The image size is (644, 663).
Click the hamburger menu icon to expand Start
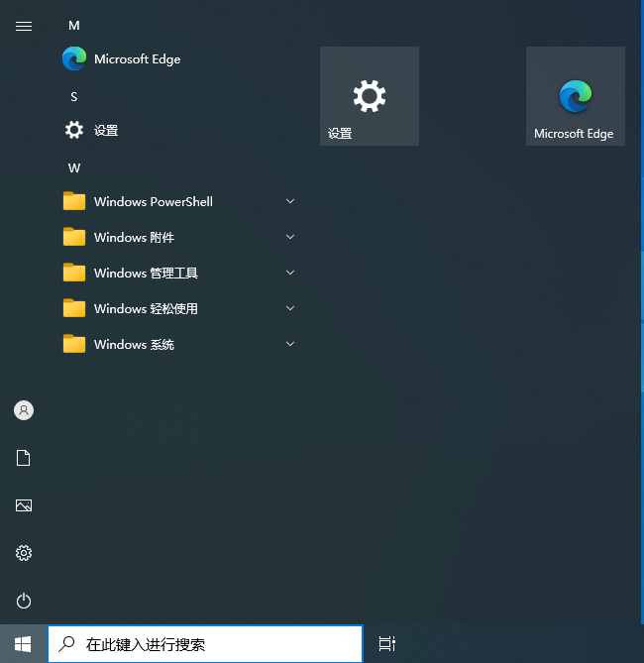coord(24,27)
